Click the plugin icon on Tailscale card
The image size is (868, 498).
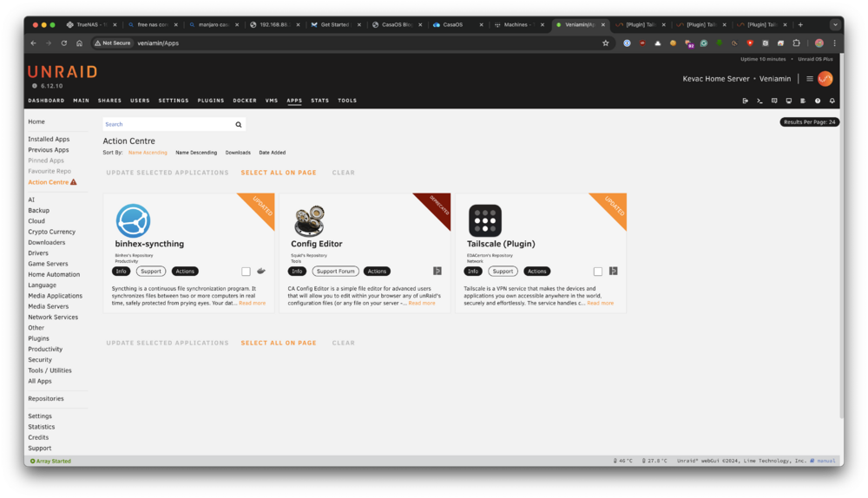point(614,272)
